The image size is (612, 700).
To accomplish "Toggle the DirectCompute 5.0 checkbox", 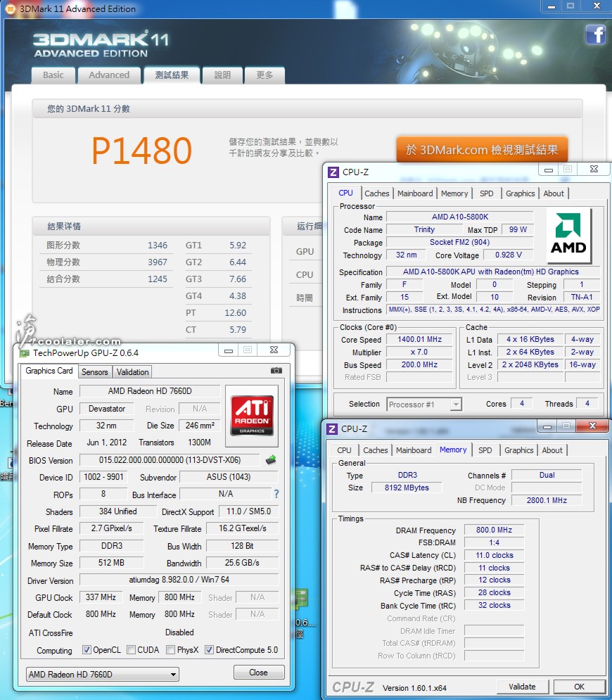I will (x=209, y=650).
